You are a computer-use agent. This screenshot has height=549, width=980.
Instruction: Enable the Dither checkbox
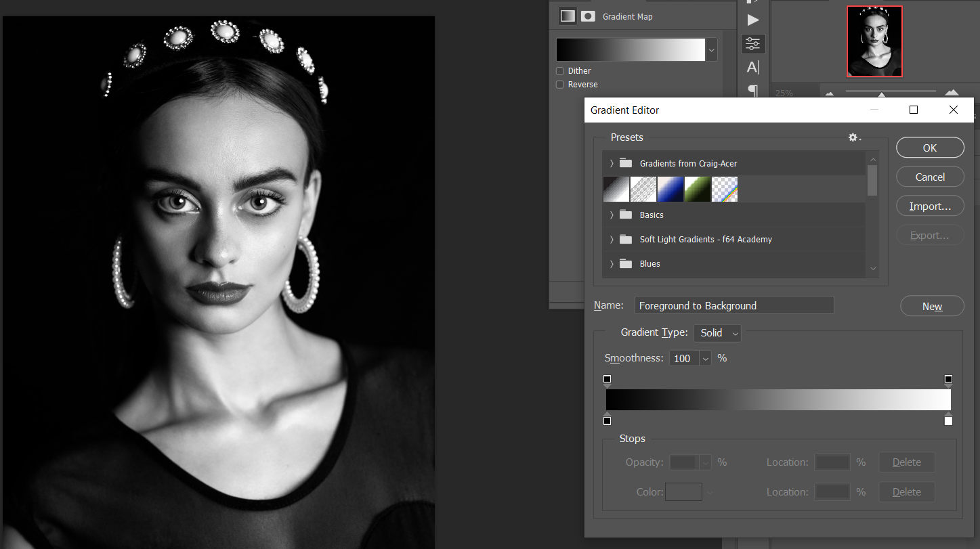tap(560, 71)
